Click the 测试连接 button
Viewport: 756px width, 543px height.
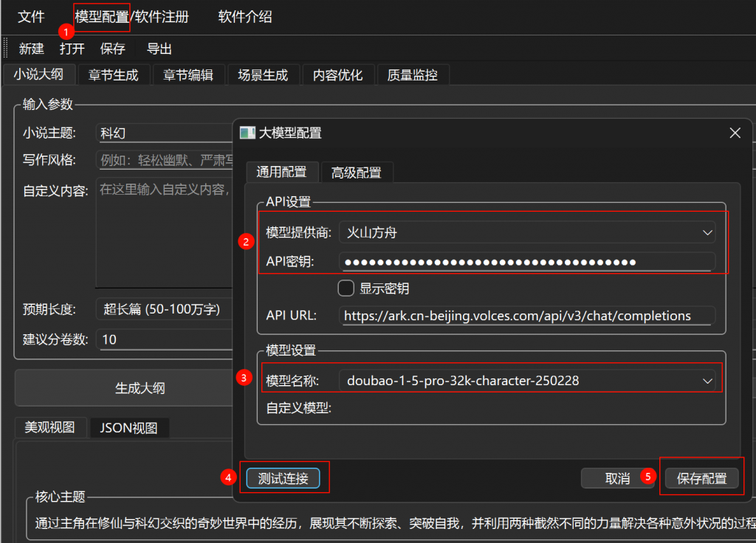point(283,478)
